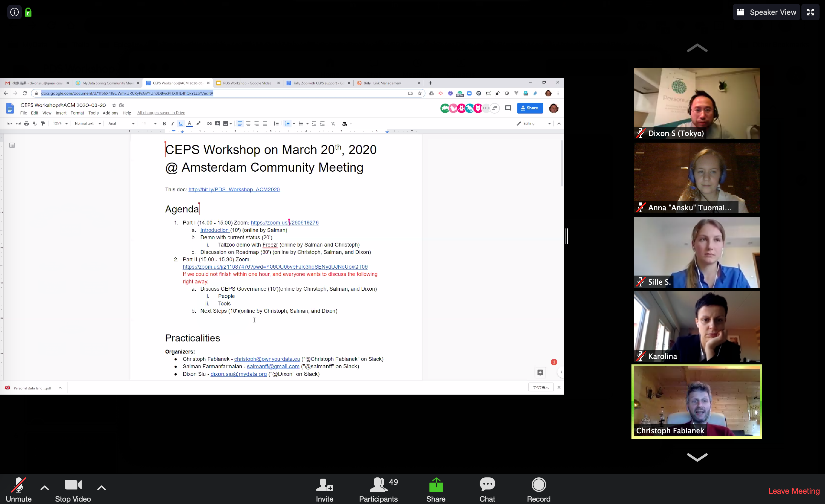Open the Arial font dropdown
Viewport: 825px width, 504px height.
[x=121, y=123]
